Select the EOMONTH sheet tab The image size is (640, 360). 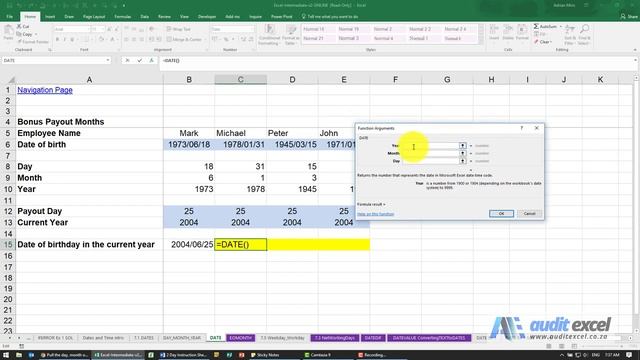(x=240, y=338)
